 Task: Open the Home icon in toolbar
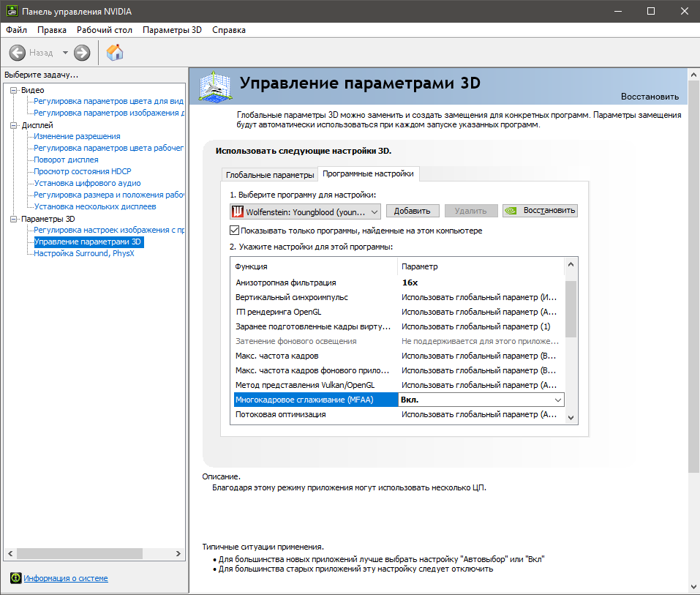(115, 53)
